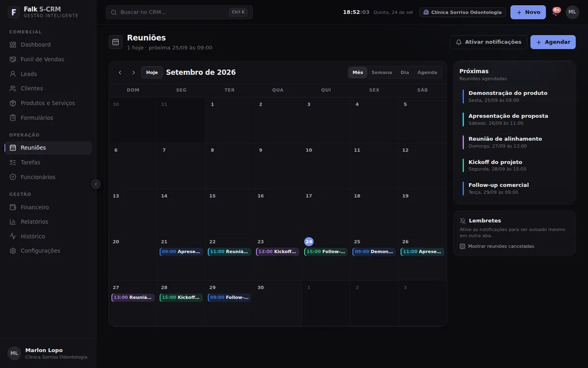
Task: Open Marlon Lopo profile menu at sidebar bottom
Action: point(48,353)
